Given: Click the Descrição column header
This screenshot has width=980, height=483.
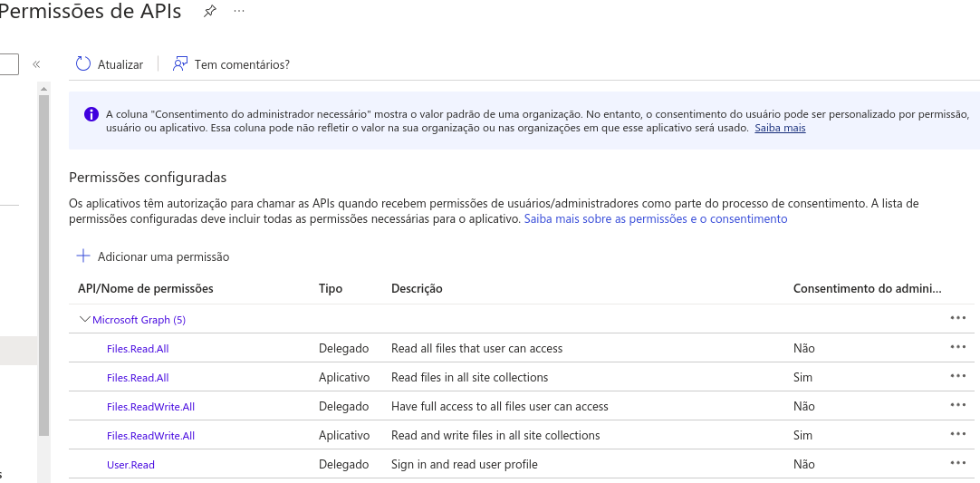Looking at the screenshot, I should (x=417, y=288).
